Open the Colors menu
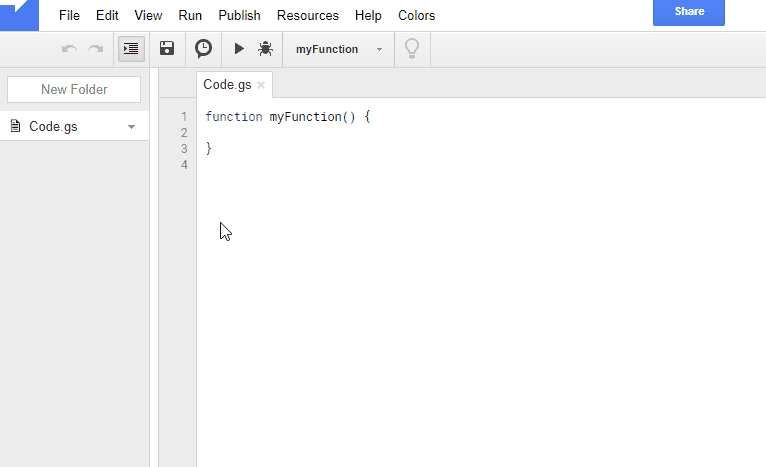The height and width of the screenshot is (467, 766). pos(416,16)
